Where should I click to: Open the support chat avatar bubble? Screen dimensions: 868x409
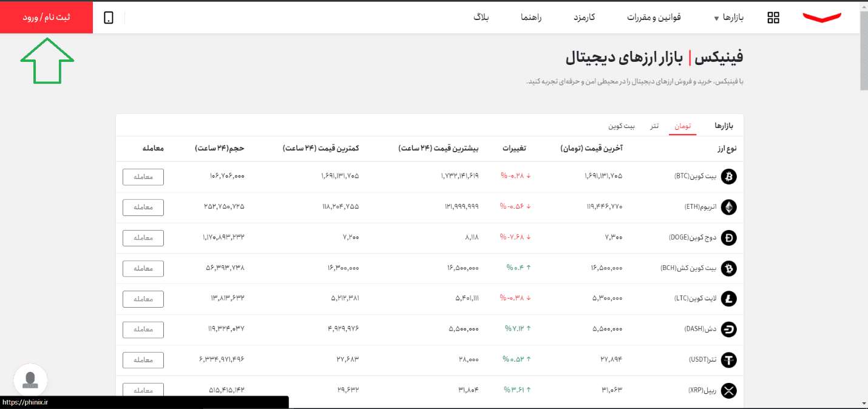(30, 380)
